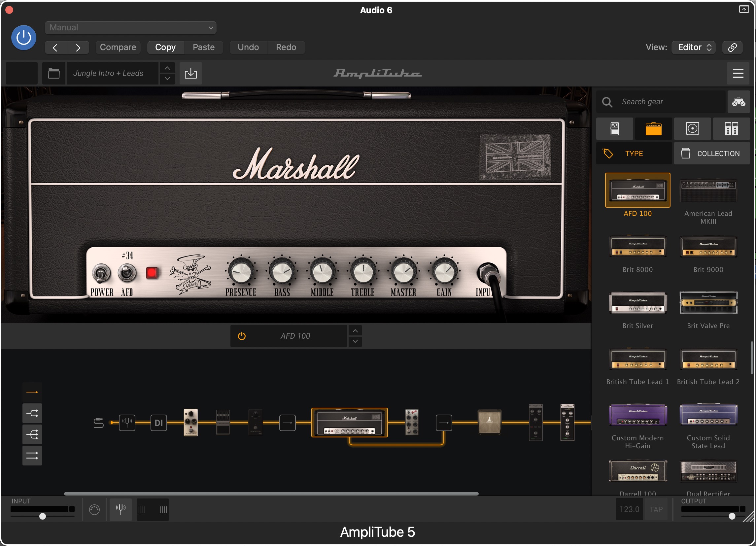
Task: Click the Search gear field
Action: (661, 102)
